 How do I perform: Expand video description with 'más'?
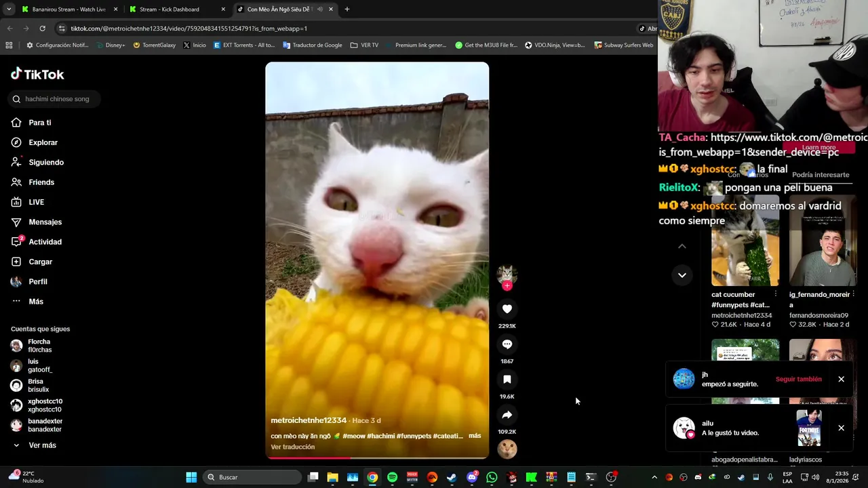tap(475, 436)
